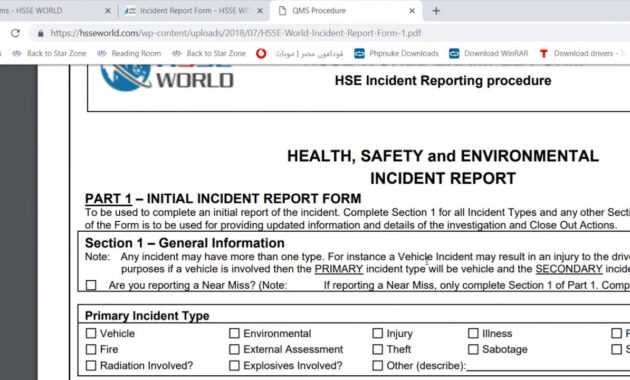Switch to the QMS Procedure tab
The image size is (630, 380).
pyautogui.click(x=347, y=11)
